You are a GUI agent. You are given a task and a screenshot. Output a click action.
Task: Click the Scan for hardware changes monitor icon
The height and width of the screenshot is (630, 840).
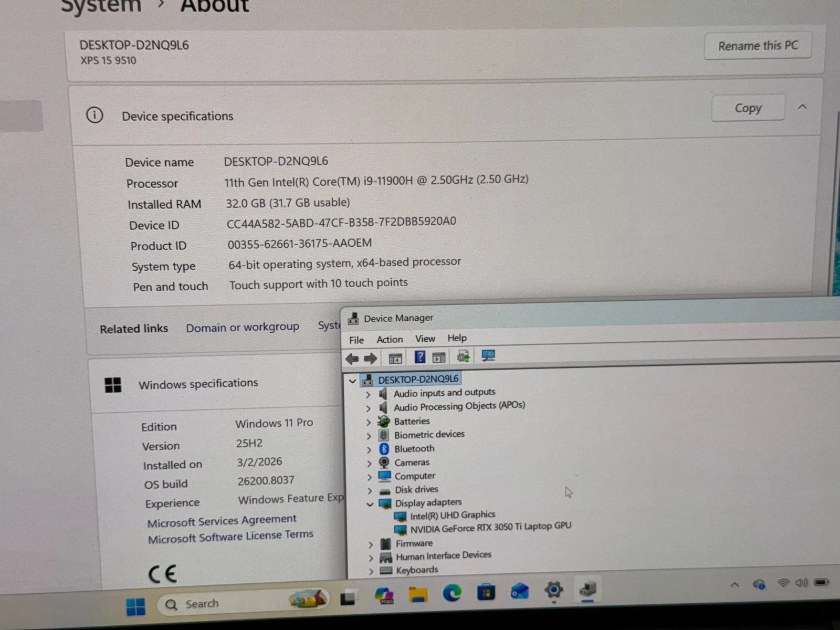488,356
